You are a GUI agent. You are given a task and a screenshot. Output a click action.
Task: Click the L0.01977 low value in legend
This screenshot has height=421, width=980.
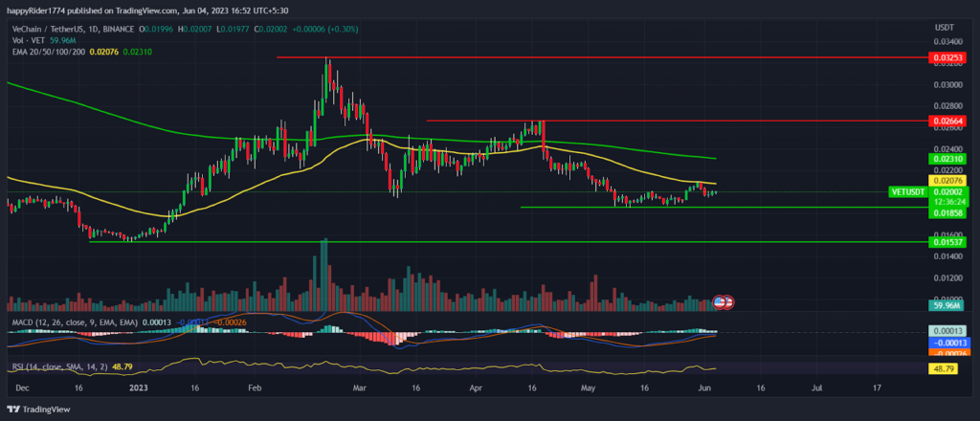click(232, 30)
